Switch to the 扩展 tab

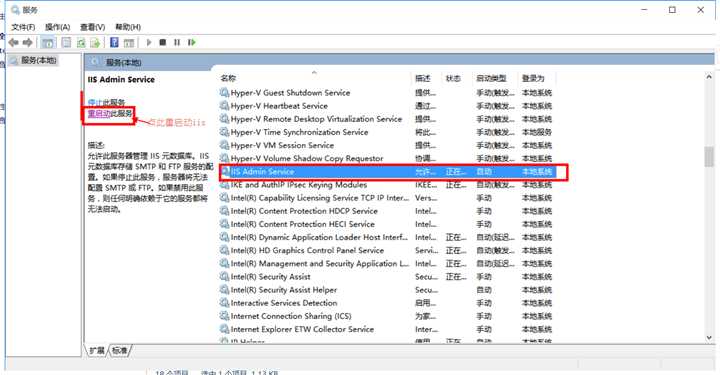[x=97, y=350]
